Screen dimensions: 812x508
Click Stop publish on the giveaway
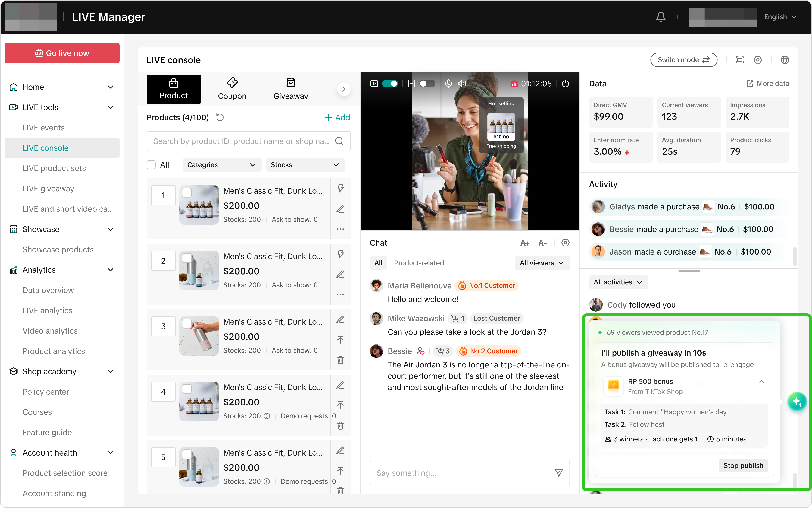click(x=743, y=465)
